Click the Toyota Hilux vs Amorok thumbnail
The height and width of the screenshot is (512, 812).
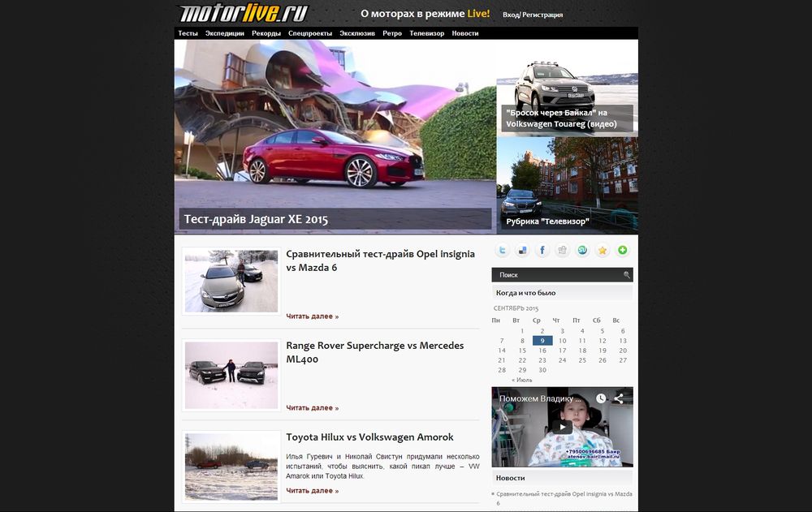tap(231, 467)
